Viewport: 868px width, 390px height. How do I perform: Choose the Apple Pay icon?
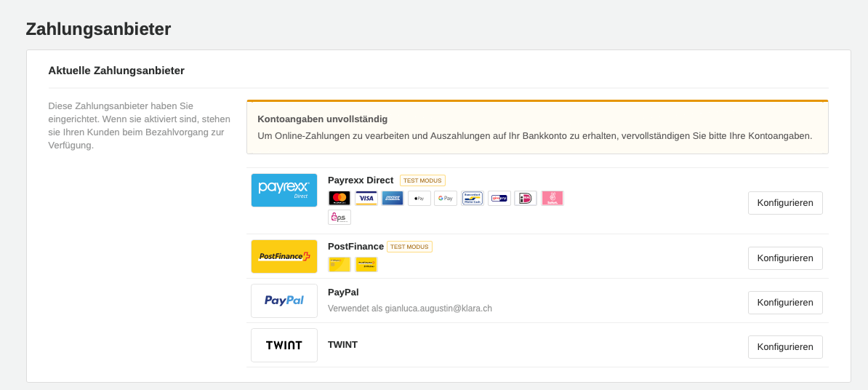point(419,199)
